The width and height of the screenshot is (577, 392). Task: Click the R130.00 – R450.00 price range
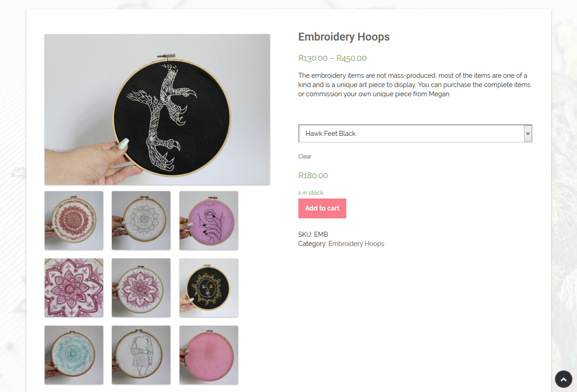332,58
